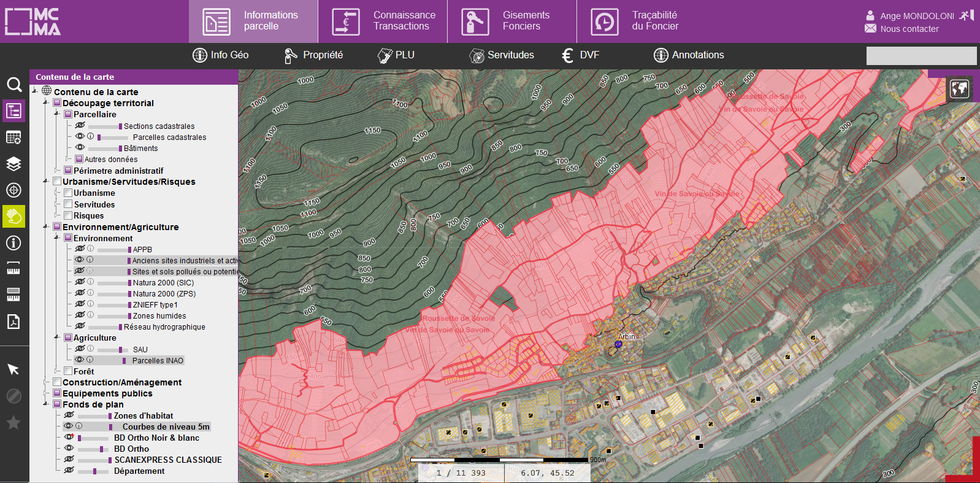Click the Nous contacter link
This screenshot has width=980, height=483.
909,29
